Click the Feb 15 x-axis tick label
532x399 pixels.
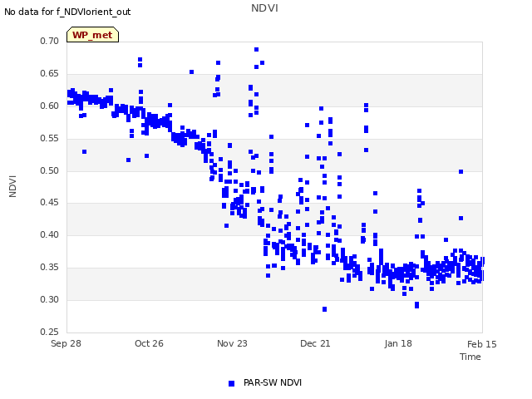(x=482, y=344)
